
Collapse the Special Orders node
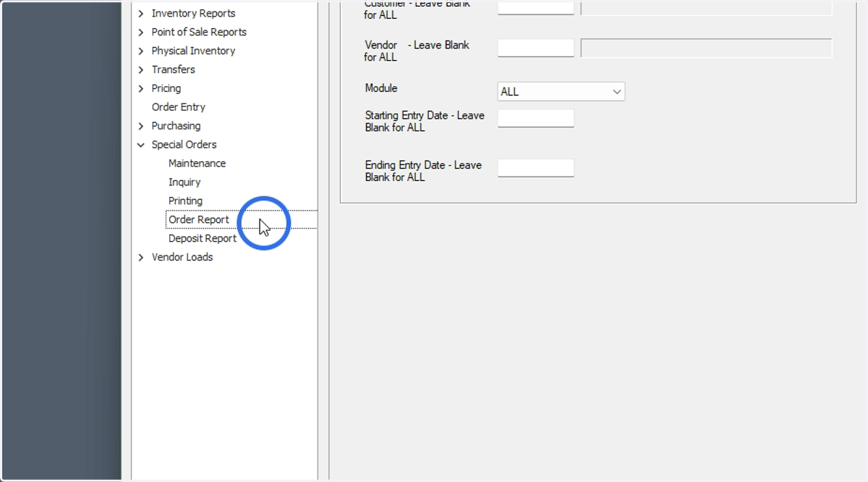141,145
